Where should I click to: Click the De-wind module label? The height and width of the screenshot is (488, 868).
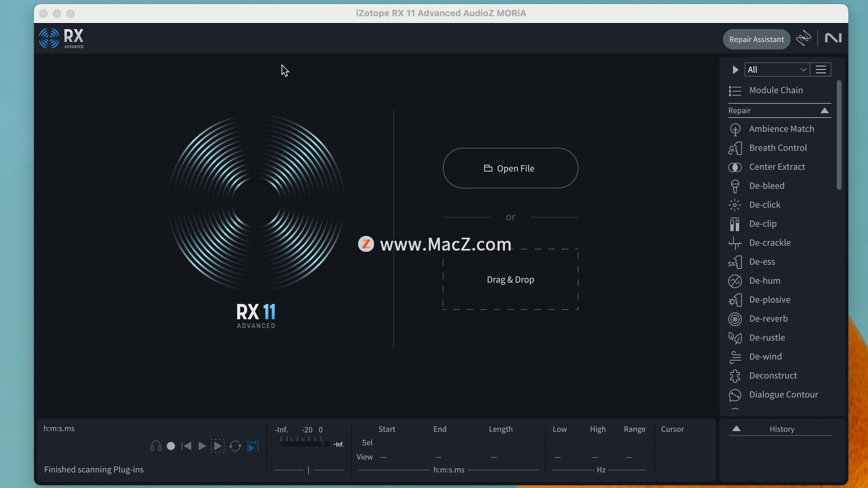765,357
